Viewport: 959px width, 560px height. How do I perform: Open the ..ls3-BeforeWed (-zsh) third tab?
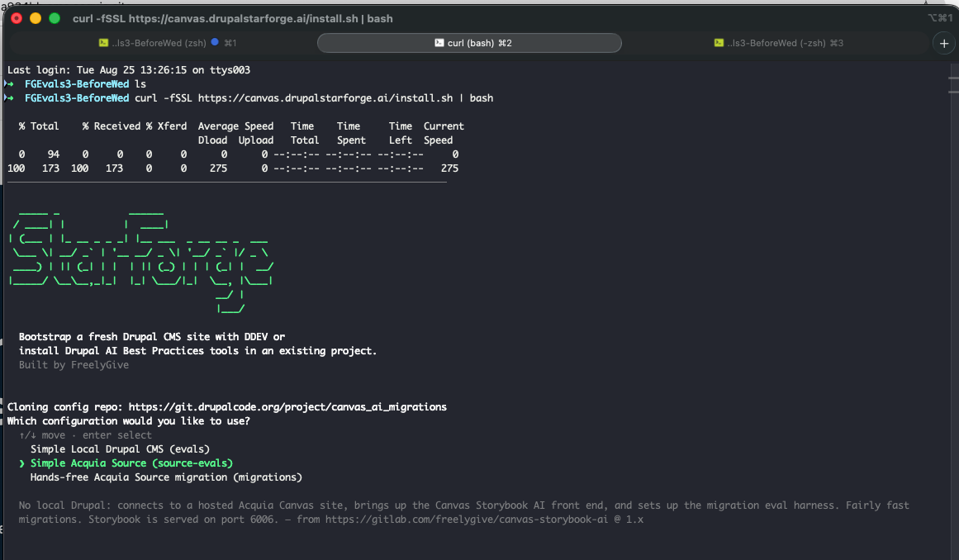(776, 43)
